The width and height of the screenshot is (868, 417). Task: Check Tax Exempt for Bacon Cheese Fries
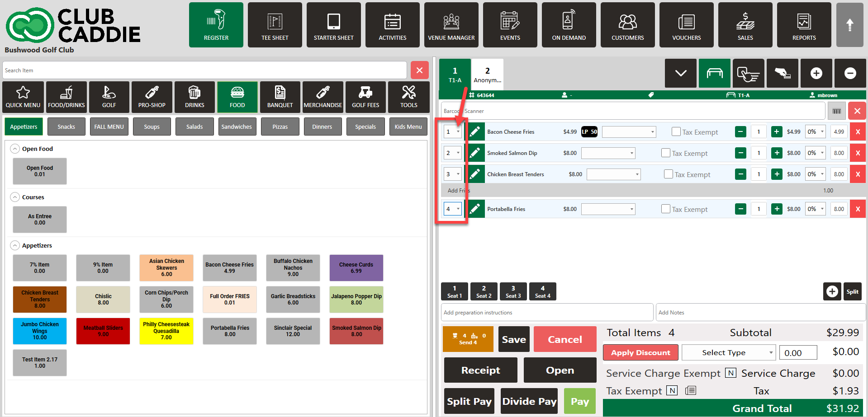point(676,131)
